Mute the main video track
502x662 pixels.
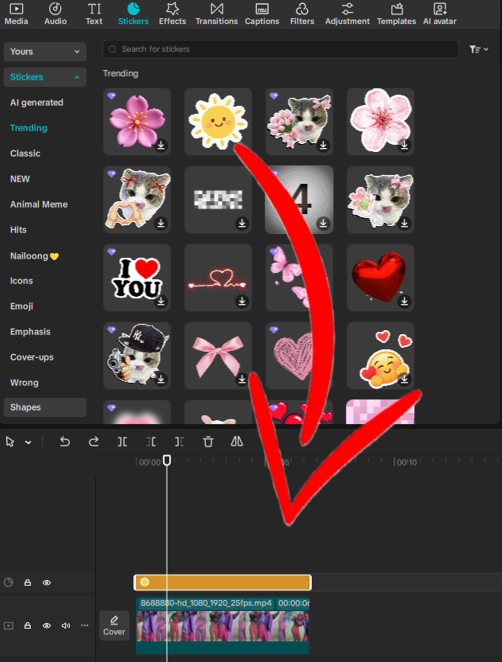tap(66, 626)
